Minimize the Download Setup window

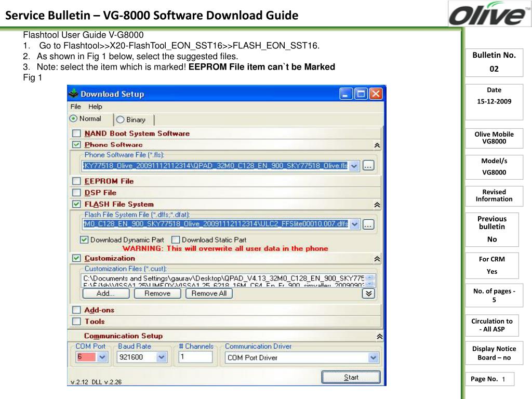pos(345,94)
